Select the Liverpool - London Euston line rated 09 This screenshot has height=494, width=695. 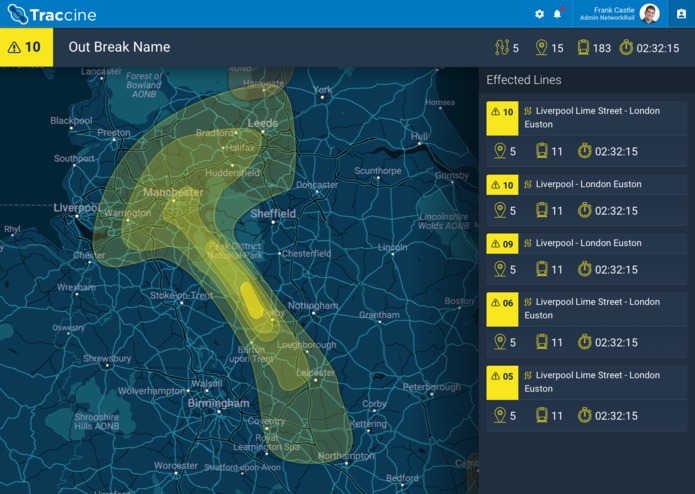coord(586,259)
